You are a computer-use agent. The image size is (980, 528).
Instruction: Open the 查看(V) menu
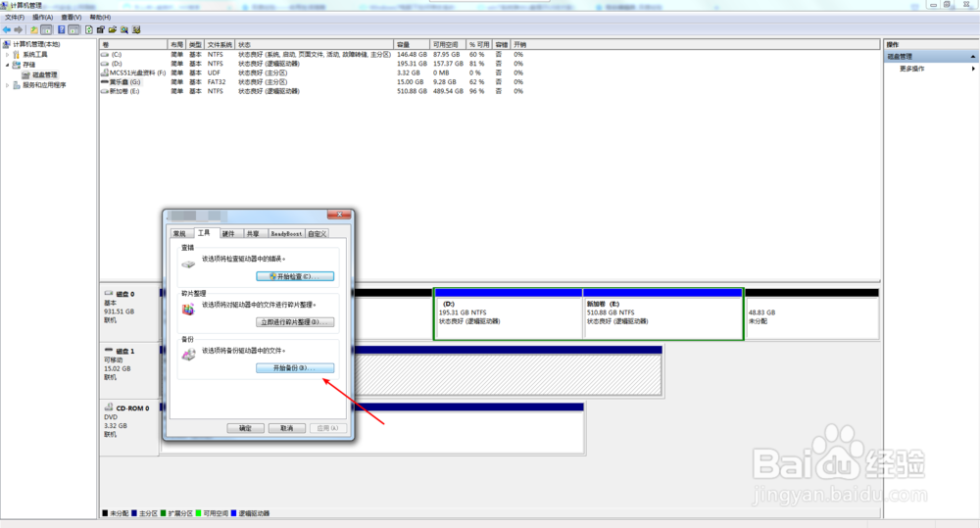point(72,18)
